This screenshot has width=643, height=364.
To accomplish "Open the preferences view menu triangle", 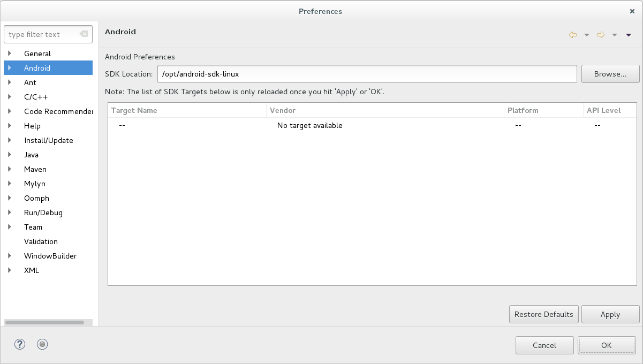I will (x=629, y=35).
